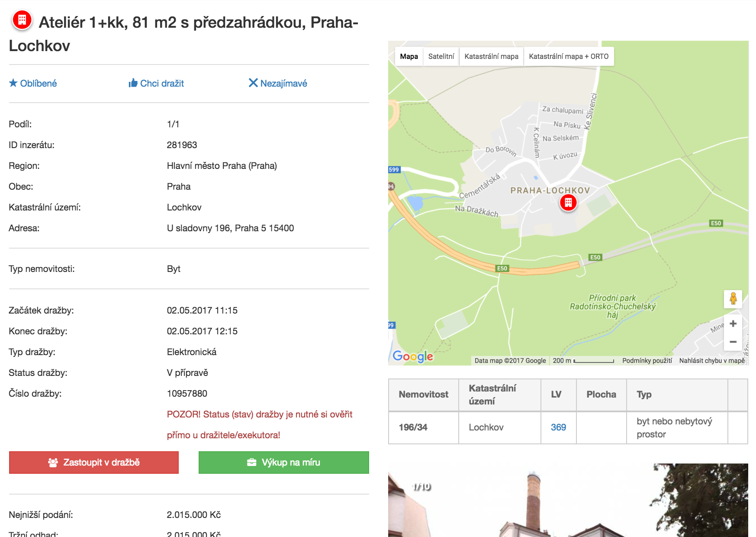Image resolution: width=756 pixels, height=537 pixels.
Task: Click the thumbs-up Chci dražit link
Action: (156, 83)
